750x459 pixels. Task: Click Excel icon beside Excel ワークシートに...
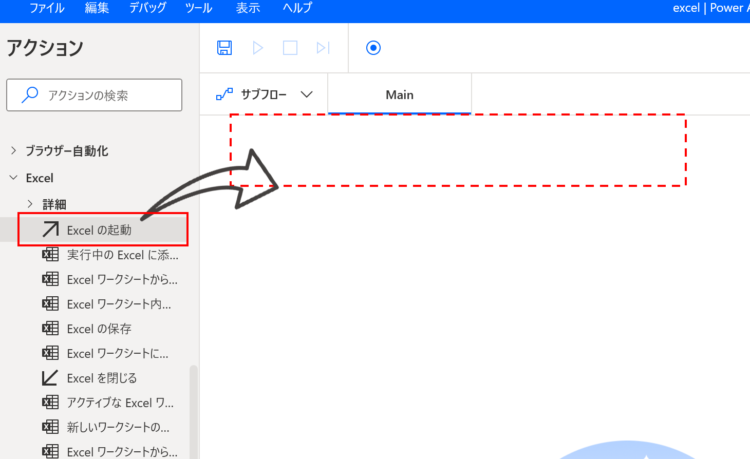pos(50,353)
